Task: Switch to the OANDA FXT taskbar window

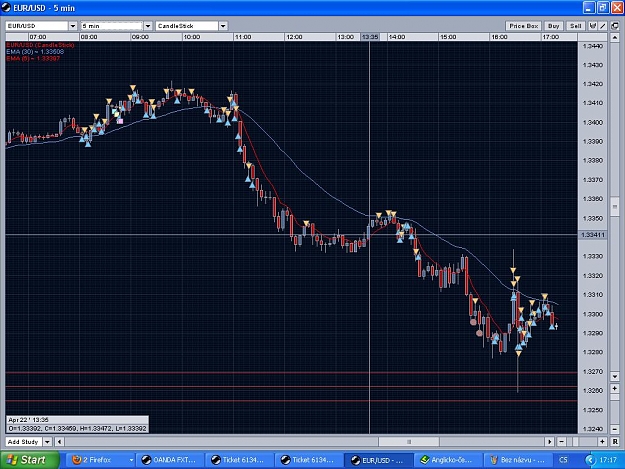Action: pyautogui.click(x=170, y=460)
